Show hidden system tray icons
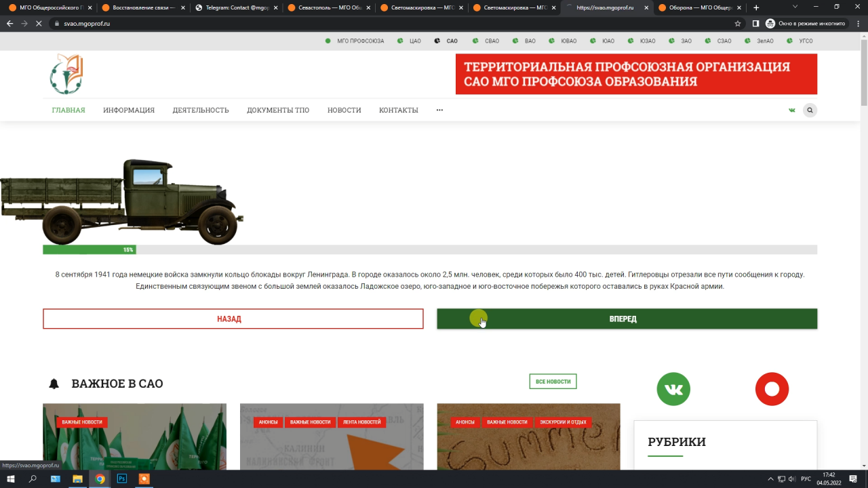The height and width of the screenshot is (488, 868). coord(770,479)
